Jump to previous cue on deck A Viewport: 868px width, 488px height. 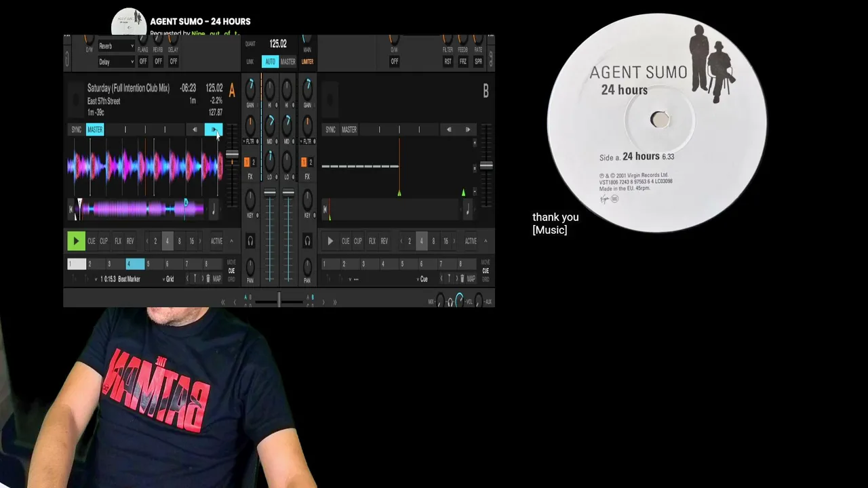188,279
